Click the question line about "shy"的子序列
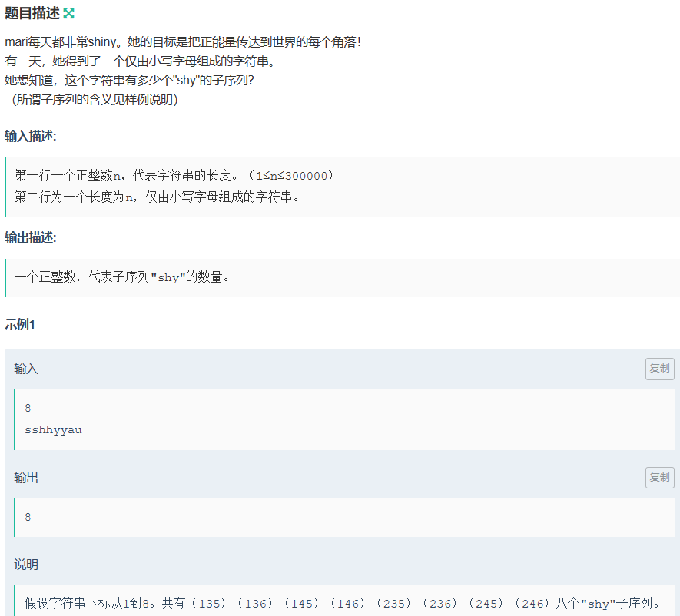Image resolution: width=680 pixels, height=616 pixels. coord(129,80)
